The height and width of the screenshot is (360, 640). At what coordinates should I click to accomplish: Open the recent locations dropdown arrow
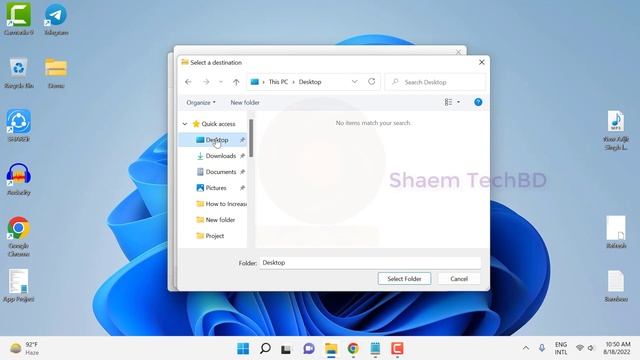221,82
